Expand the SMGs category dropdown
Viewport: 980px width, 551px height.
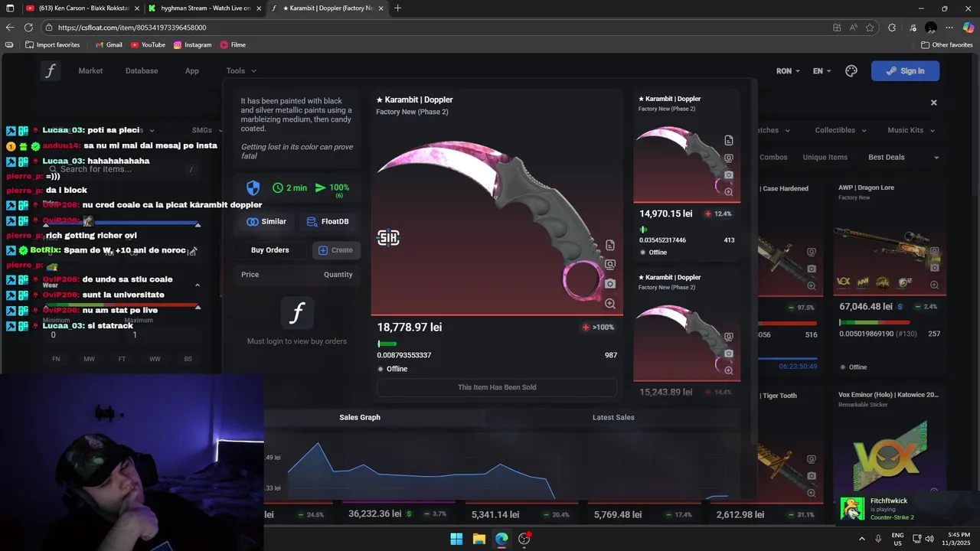click(x=206, y=130)
